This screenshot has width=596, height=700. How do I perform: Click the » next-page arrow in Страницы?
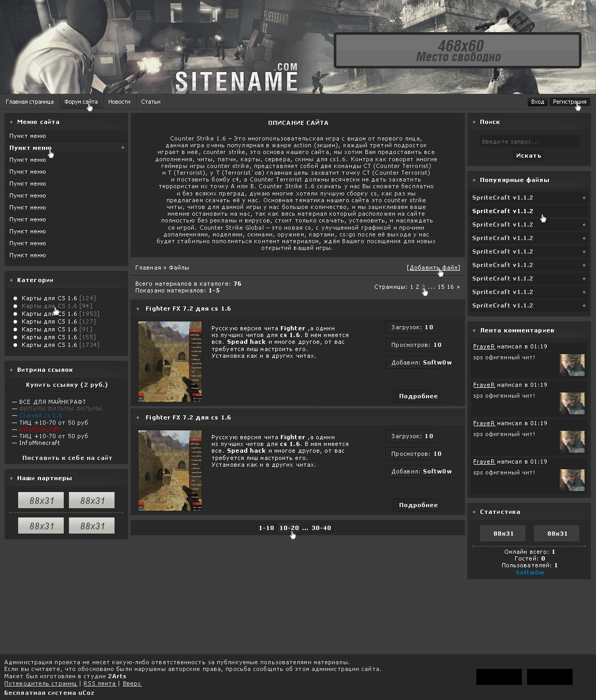[x=458, y=287]
